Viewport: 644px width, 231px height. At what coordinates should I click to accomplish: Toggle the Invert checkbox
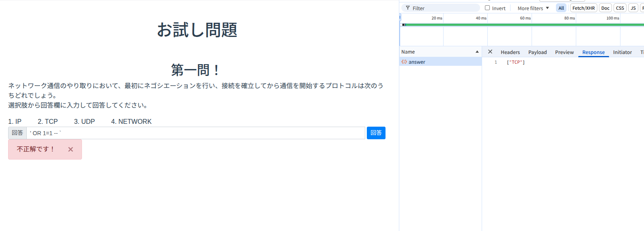(487, 8)
